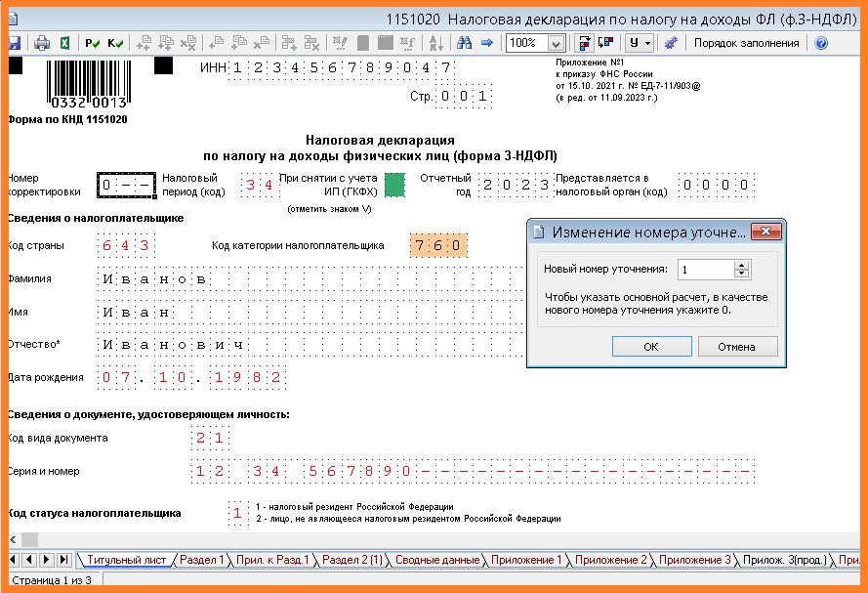Open the Приложение 1 tab
This screenshot has height=593, width=868.
coord(526,560)
